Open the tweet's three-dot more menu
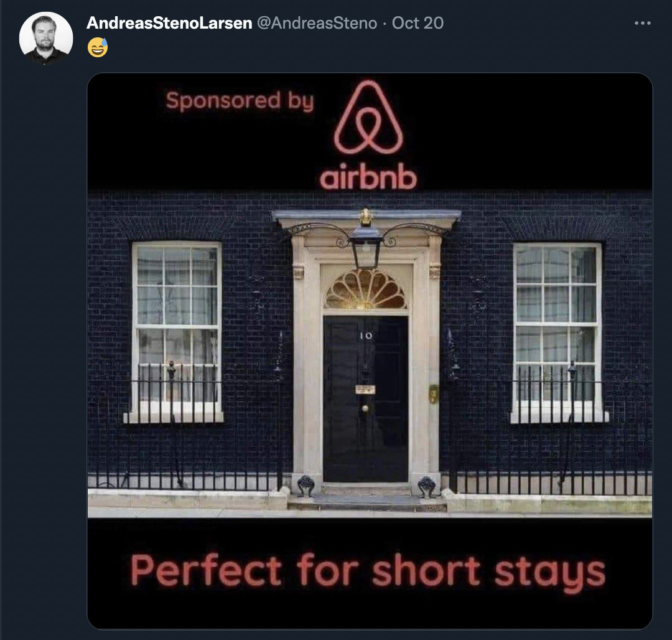Screen dimensions: 672x640 (x=642, y=23)
